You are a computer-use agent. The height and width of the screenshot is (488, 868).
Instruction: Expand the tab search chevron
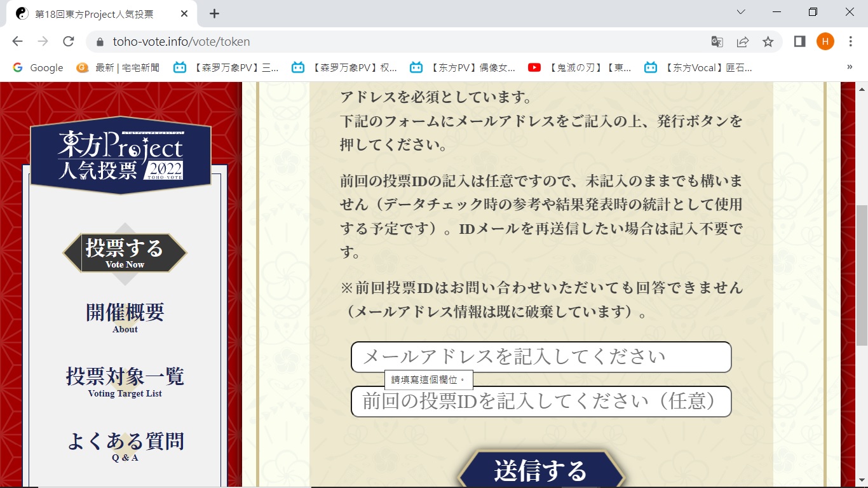tap(741, 12)
